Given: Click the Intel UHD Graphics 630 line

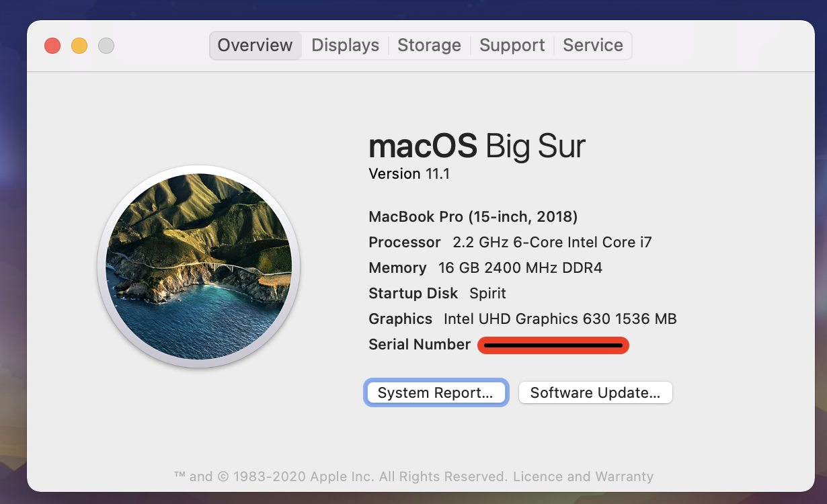Looking at the screenshot, I should 522,319.
